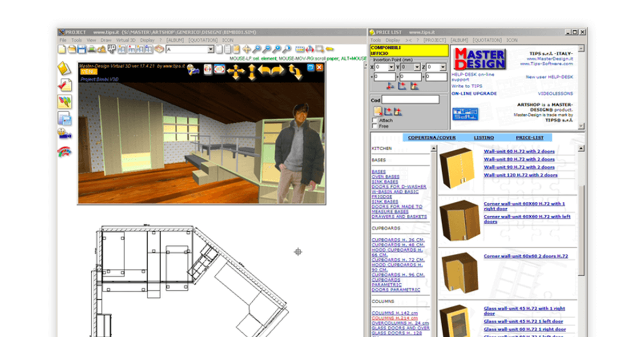
Task: Click the red checkmark note icon in sidebar
Action: [64, 85]
